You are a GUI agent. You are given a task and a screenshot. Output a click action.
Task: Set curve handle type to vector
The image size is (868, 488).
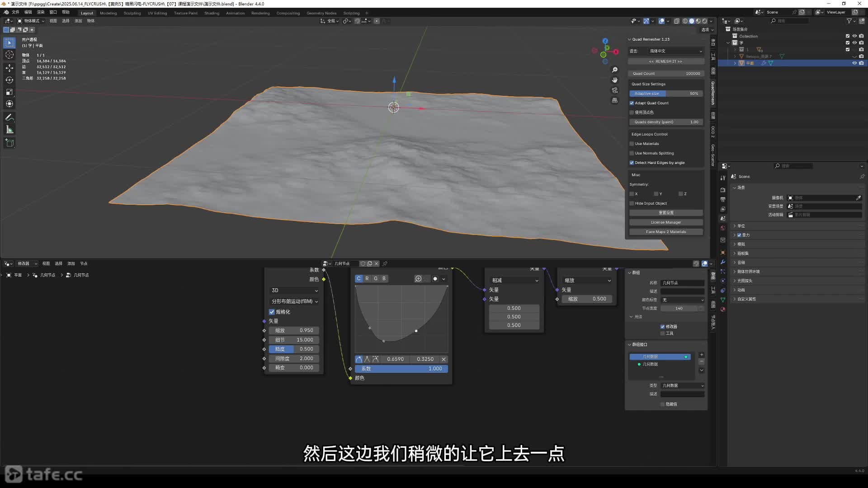click(367, 359)
